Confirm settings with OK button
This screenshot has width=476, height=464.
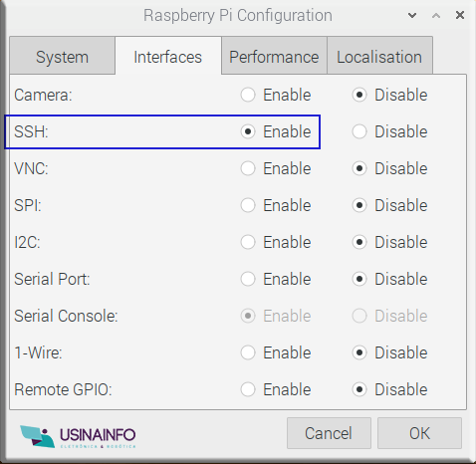pyautogui.click(x=419, y=433)
